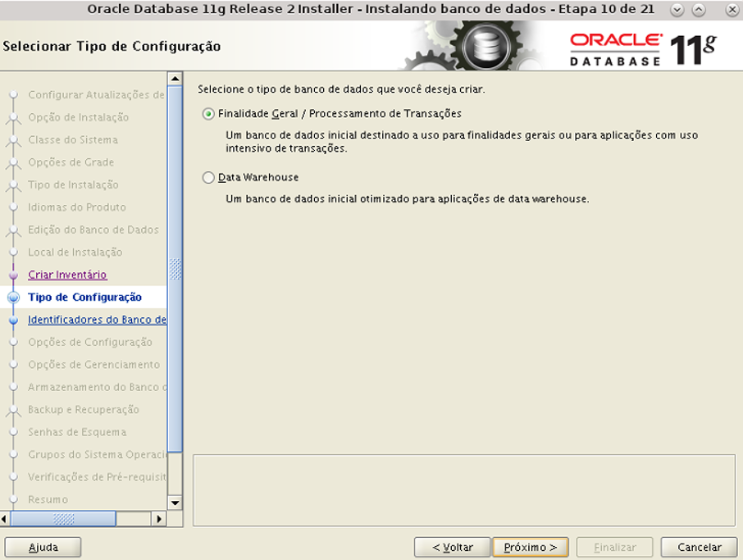Click the Opções de Configuração step
743x560 pixels.
point(90,342)
